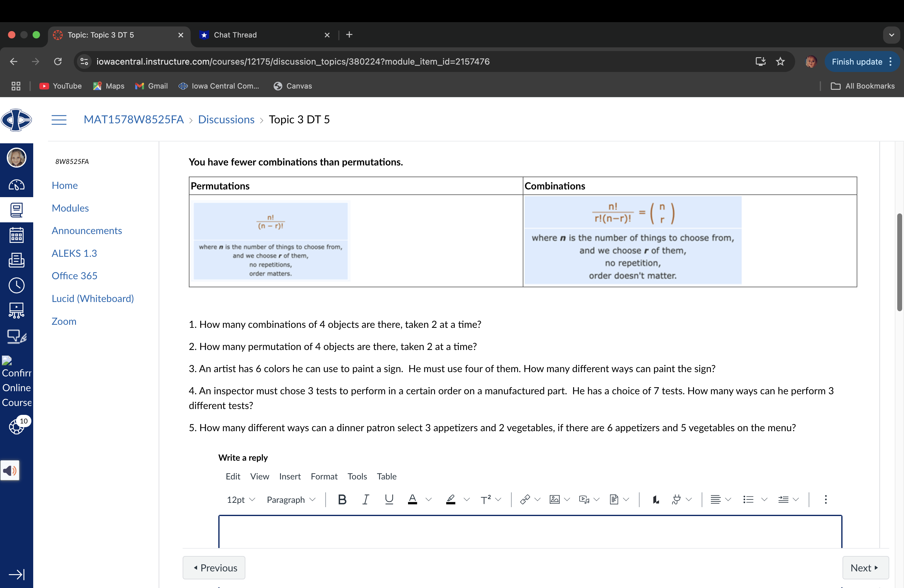
Task: Toggle italic formatting in reply editor
Action: [x=365, y=499]
